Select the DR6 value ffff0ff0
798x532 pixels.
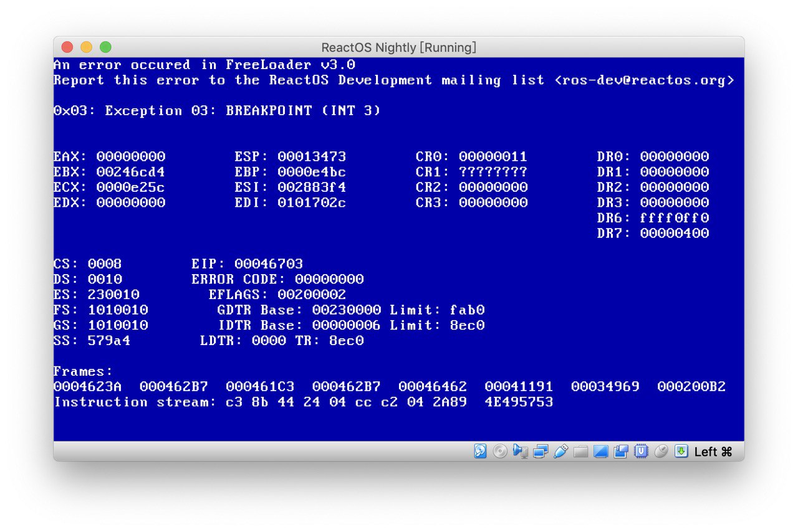click(x=675, y=218)
